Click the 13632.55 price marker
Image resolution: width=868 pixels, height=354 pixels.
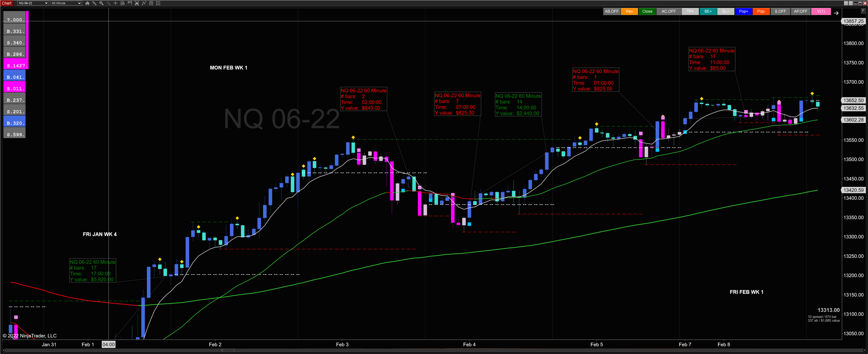(854, 108)
